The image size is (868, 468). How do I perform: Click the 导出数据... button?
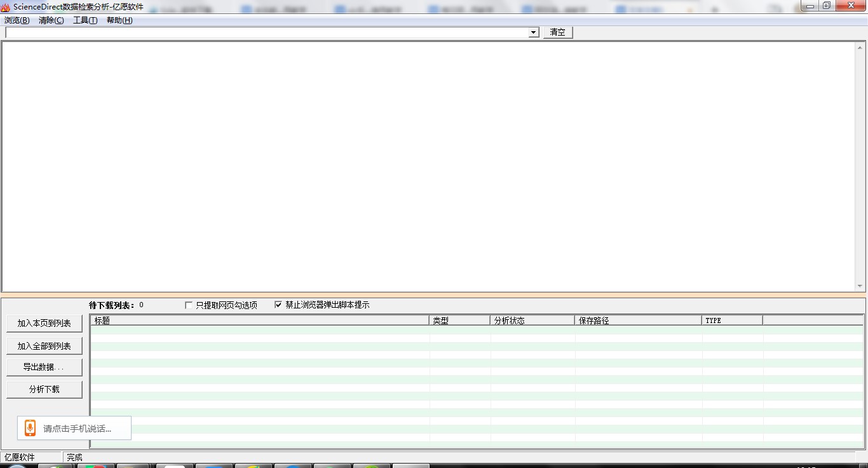click(x=44, y=368)
